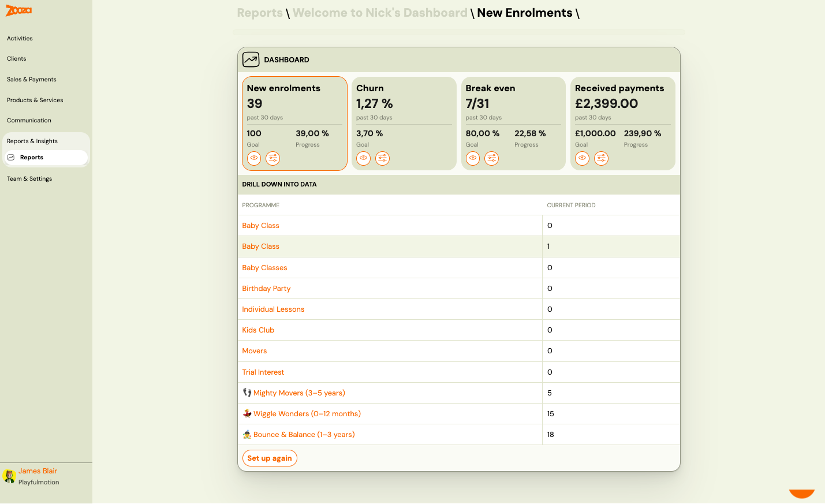Expand the Team & Settings menu
825x504 pixels.
point(29,179)
